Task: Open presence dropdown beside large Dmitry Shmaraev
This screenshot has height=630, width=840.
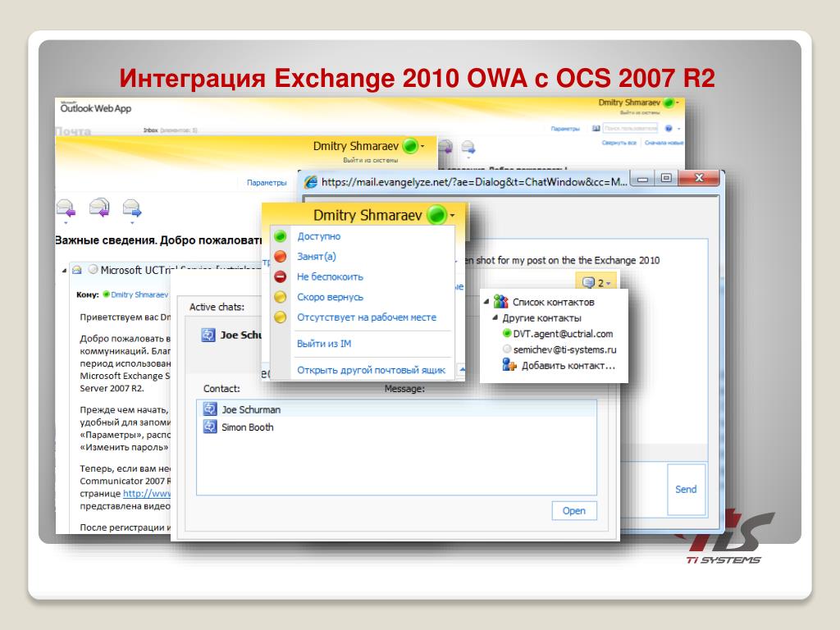Action: [453, 216]
